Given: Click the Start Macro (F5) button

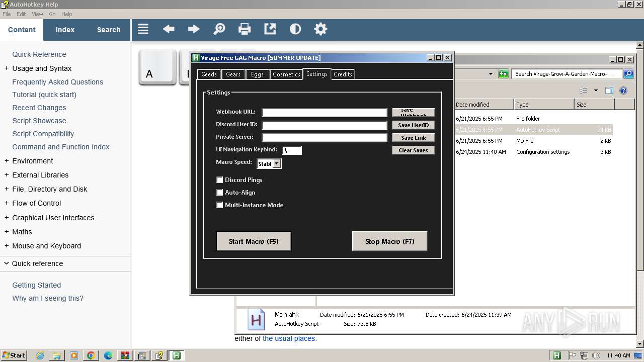Looking at the screenshot, I should click(254, 241).
